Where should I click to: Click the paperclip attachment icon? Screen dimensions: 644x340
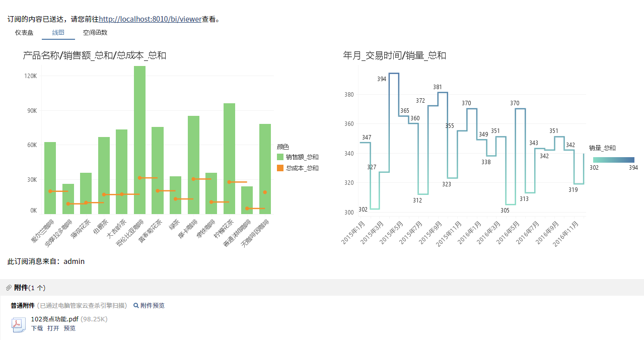9,287
